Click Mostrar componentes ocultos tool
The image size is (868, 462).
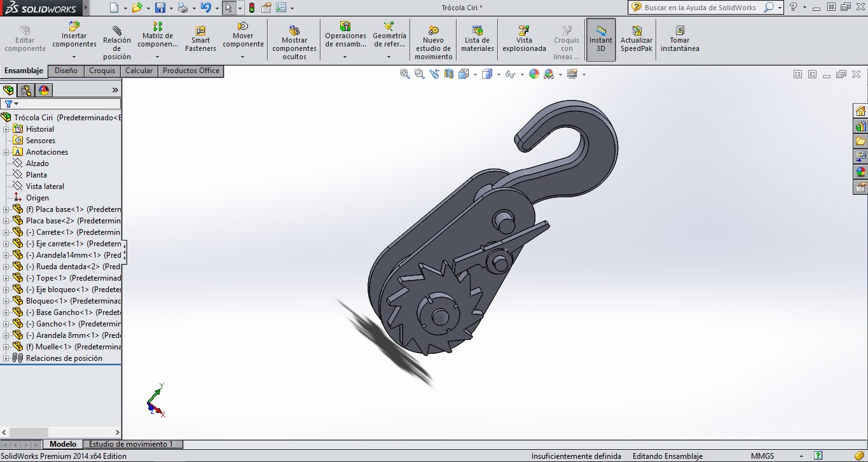pyautogui.click(x=294, y=43)
